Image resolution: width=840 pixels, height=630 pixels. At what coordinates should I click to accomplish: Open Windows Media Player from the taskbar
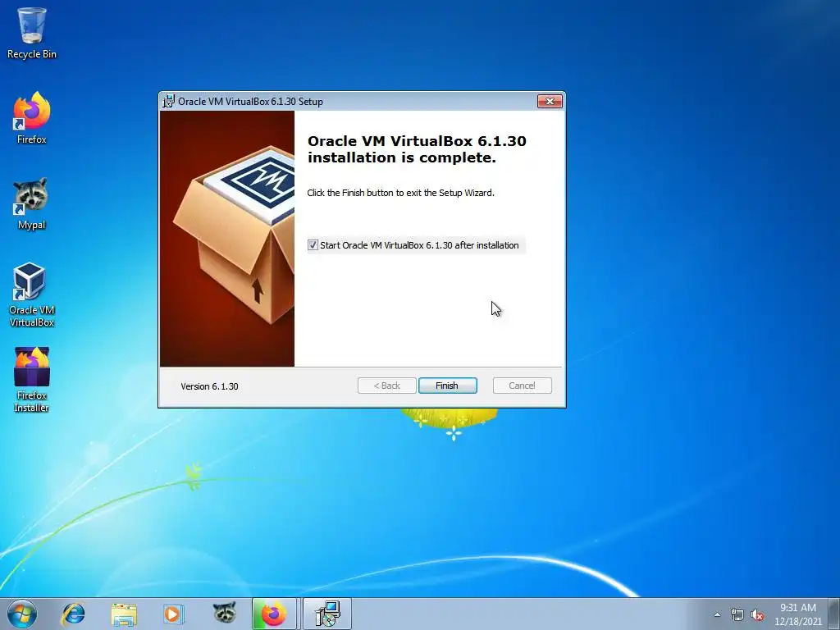tap(173, 614)
